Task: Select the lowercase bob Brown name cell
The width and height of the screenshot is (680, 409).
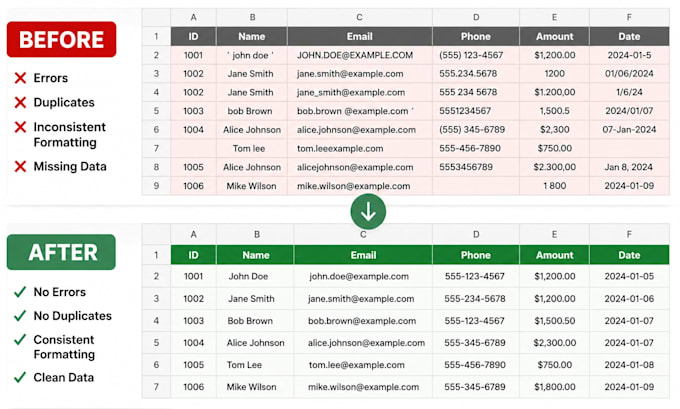Action: [252, 111]
